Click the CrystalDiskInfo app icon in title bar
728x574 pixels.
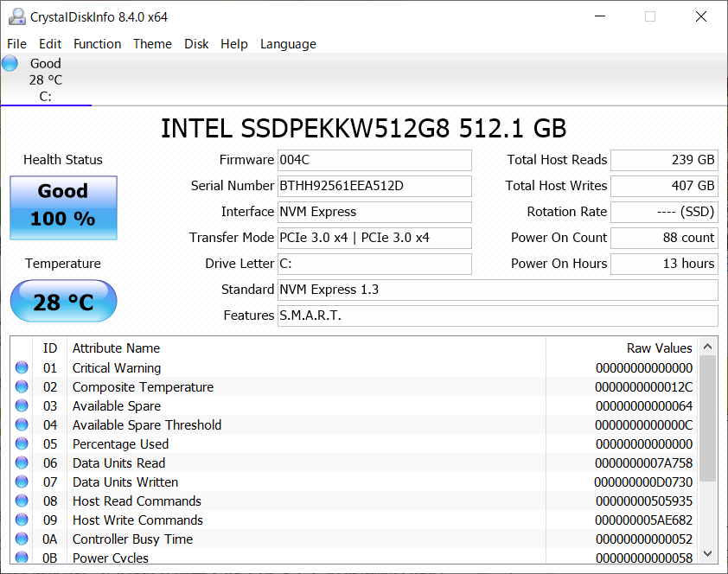point(17,16)
